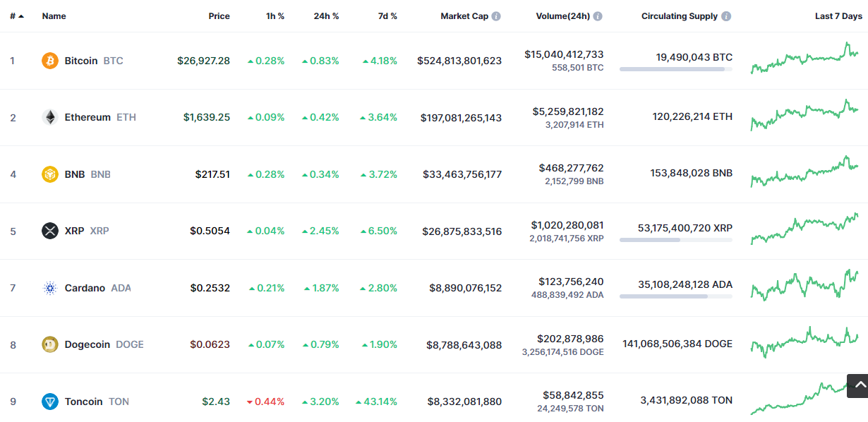Image resolution: width=868 pixels, height=422 pixels.
Task: Open the Market Cap info tooltip icon
Action: point(496,16)
